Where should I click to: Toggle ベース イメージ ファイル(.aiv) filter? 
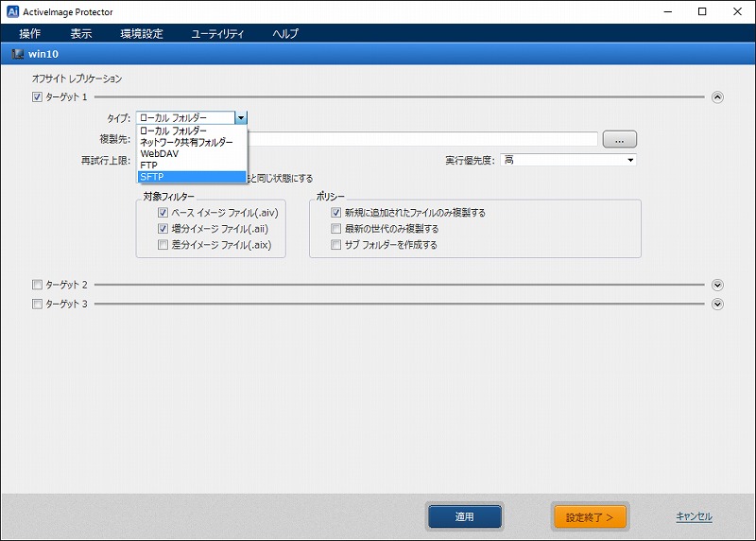pos(163,213)
